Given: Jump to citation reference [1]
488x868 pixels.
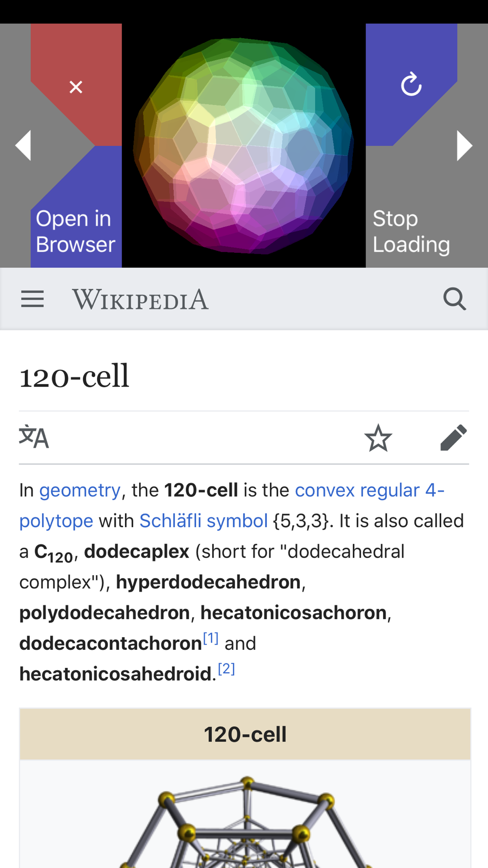Looking at the screenshot, I should (211, 638).
